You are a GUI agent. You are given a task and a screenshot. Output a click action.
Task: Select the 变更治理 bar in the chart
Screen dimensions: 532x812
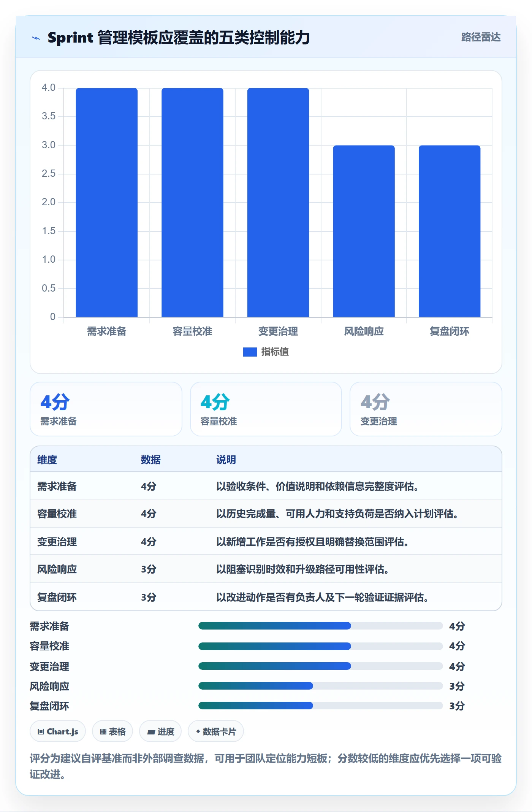pyautogui.click(x=278, y=203)
